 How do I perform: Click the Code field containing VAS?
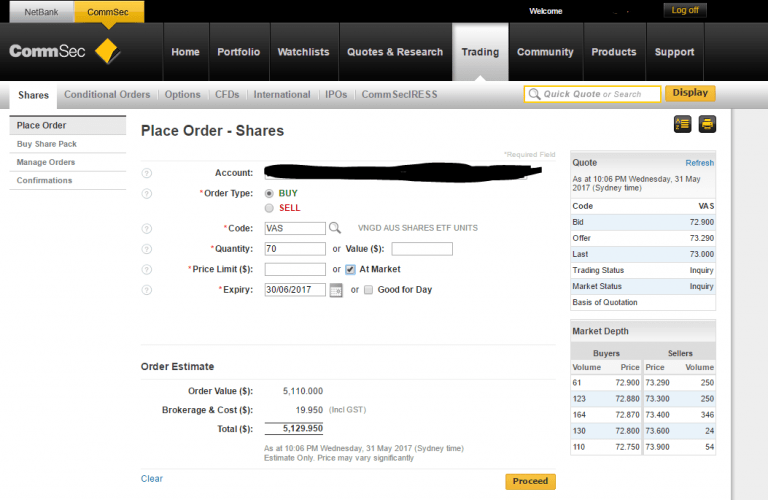(295, 228)
